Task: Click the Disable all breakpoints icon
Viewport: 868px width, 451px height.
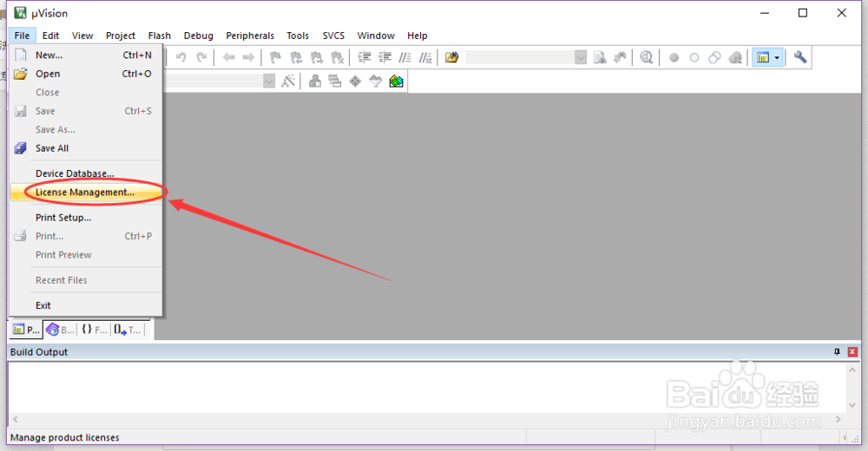Action: point(714,57)
